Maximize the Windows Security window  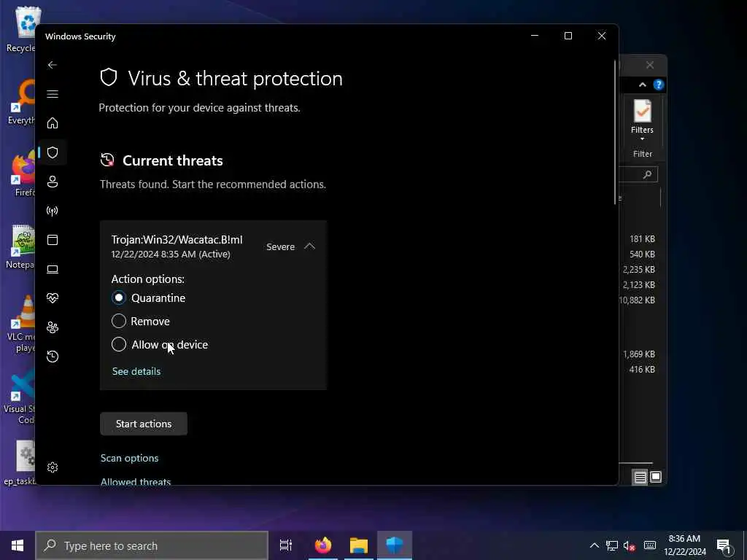(568, 36)
